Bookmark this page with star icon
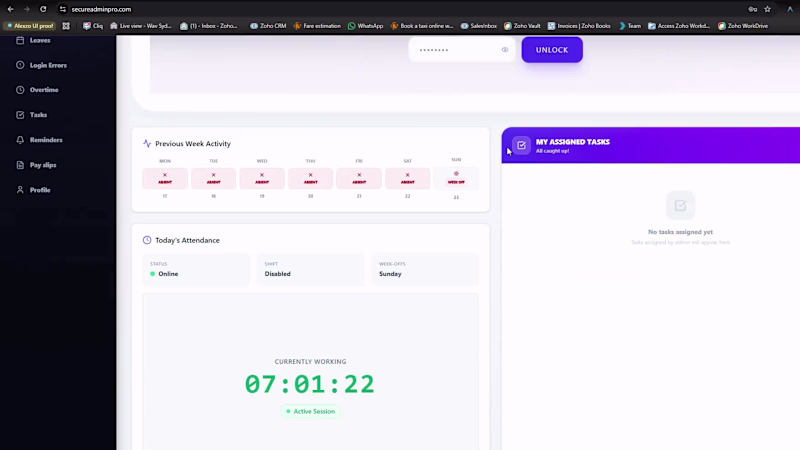The image size is (800, 450). point(767,9)
